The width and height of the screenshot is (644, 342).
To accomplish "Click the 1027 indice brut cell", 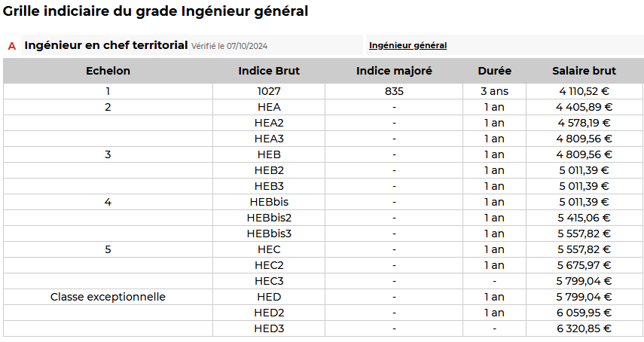I will 269,91.
